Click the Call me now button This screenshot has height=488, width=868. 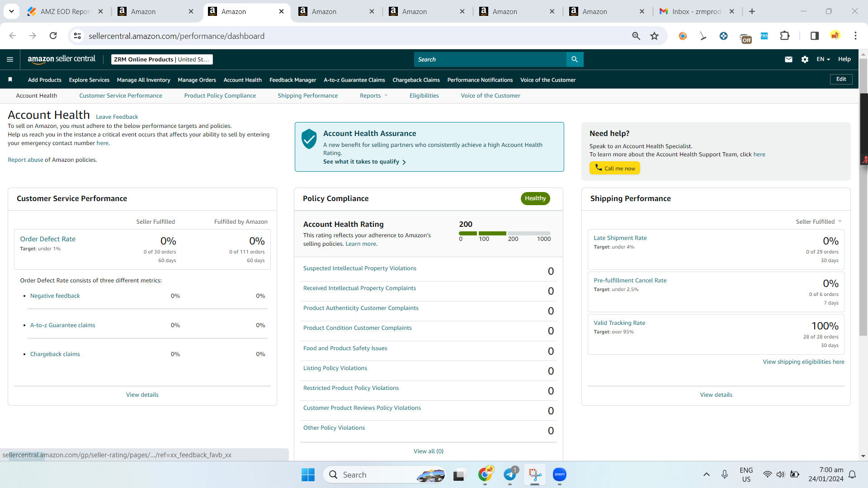point(614,168)
